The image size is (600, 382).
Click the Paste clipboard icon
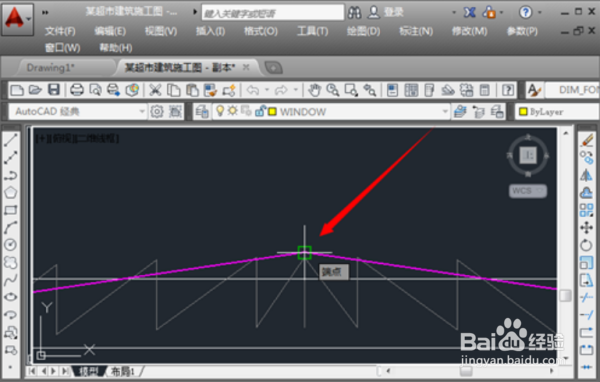pos(192,90)
